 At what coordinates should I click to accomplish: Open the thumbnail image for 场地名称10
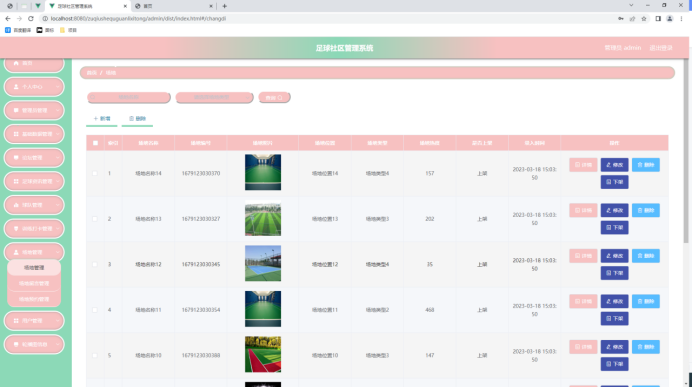pos(263,354)
